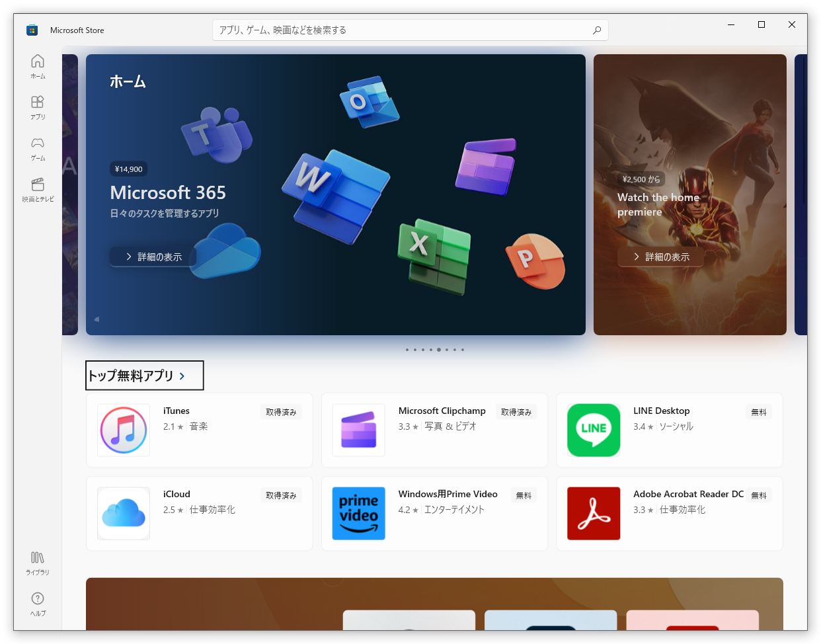821x644 pixels.
Task: Click the Windows用Prime Video title text
Action: coord(448,494)
